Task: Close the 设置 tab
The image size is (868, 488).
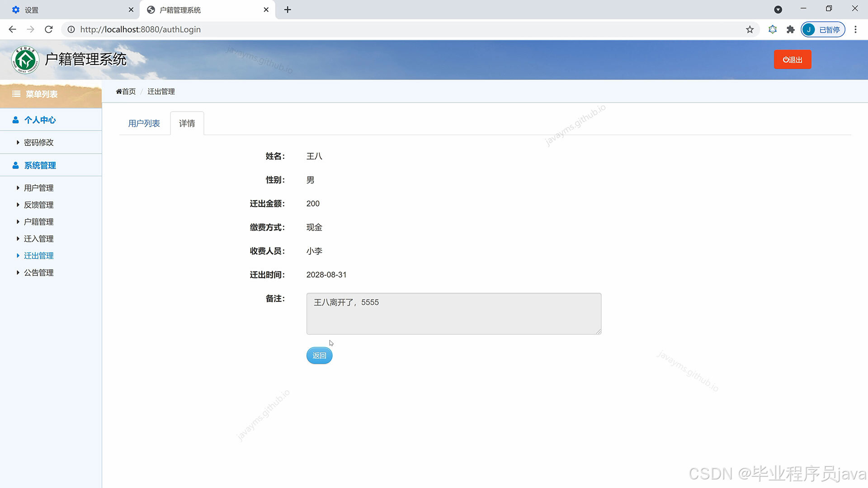Action: click(131, 9)
